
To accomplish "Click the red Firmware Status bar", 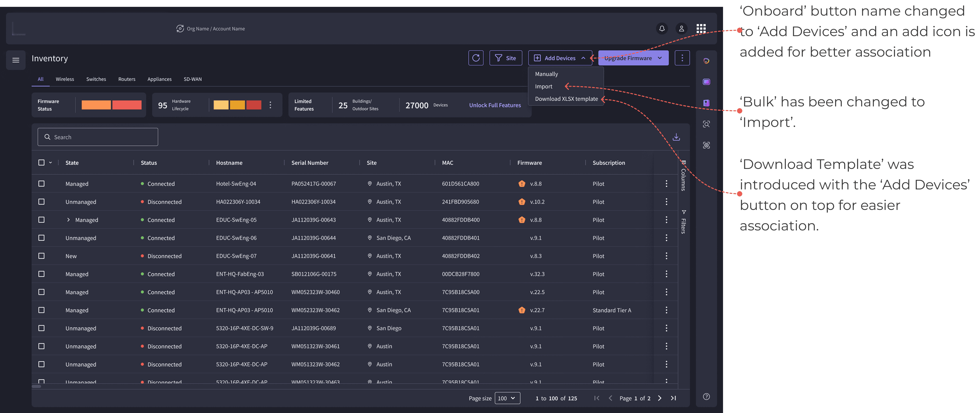I will [x=127, y=105].
